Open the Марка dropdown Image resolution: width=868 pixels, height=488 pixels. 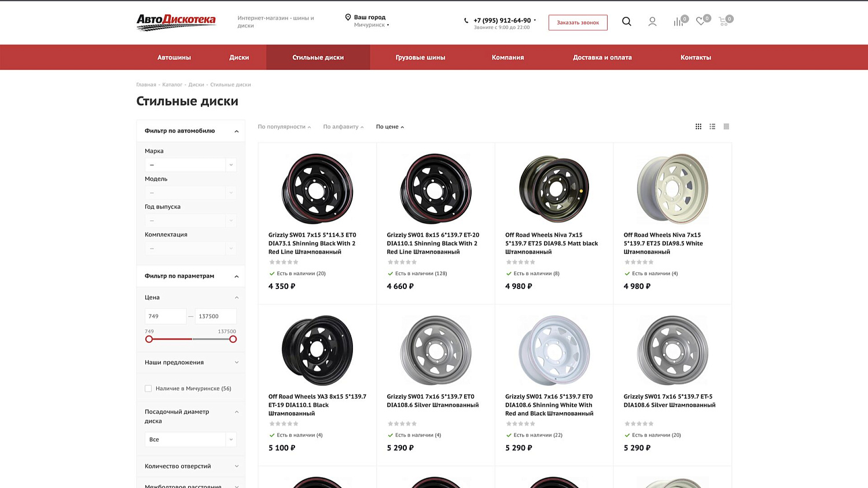point(190,165)
